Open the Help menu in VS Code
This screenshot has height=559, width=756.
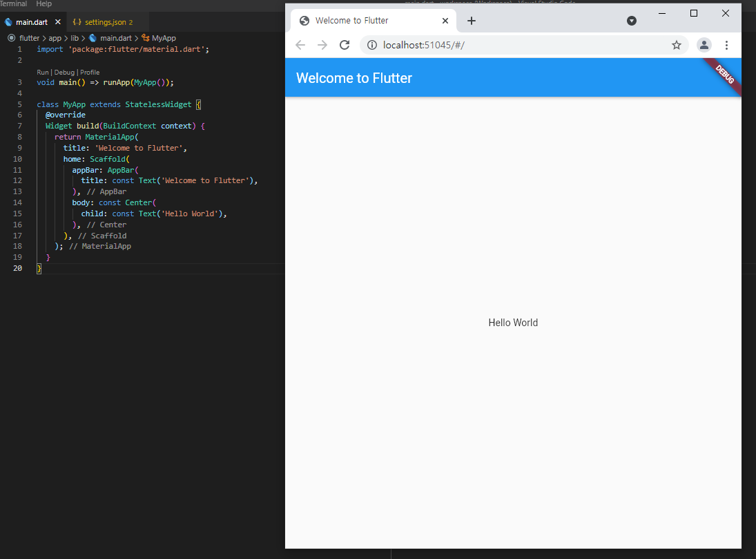pos(44,4)
